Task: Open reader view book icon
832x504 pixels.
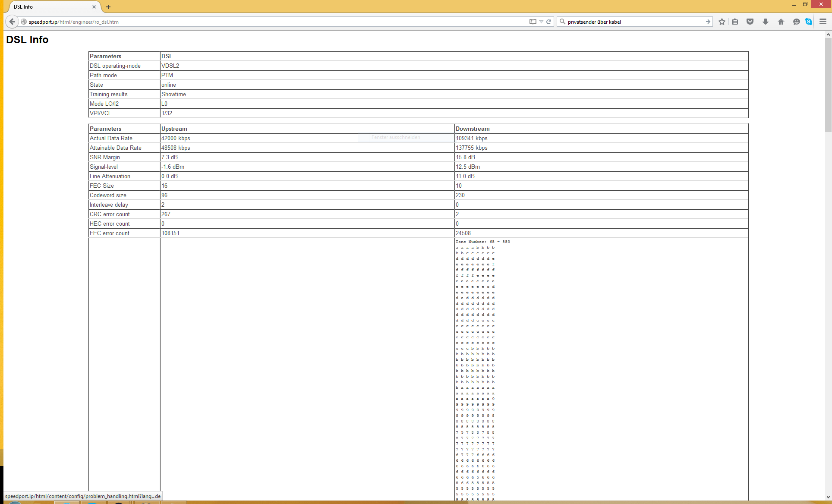Action: [533, 22]
